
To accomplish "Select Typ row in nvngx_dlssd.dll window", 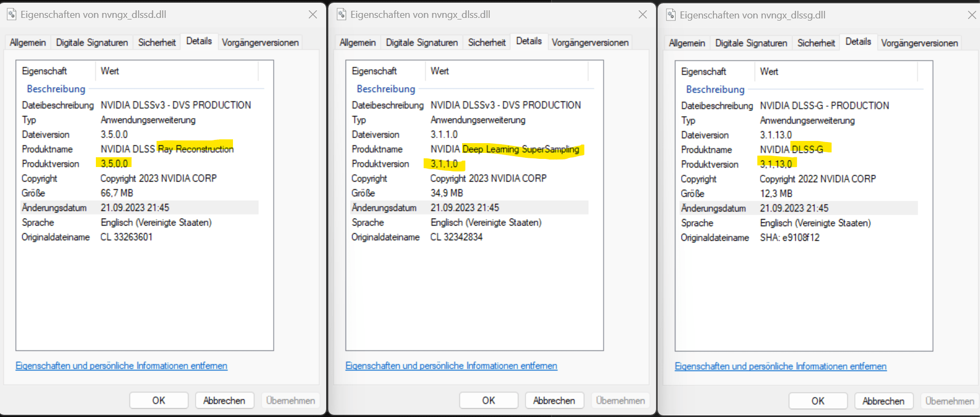I will [x=139, y=119].
